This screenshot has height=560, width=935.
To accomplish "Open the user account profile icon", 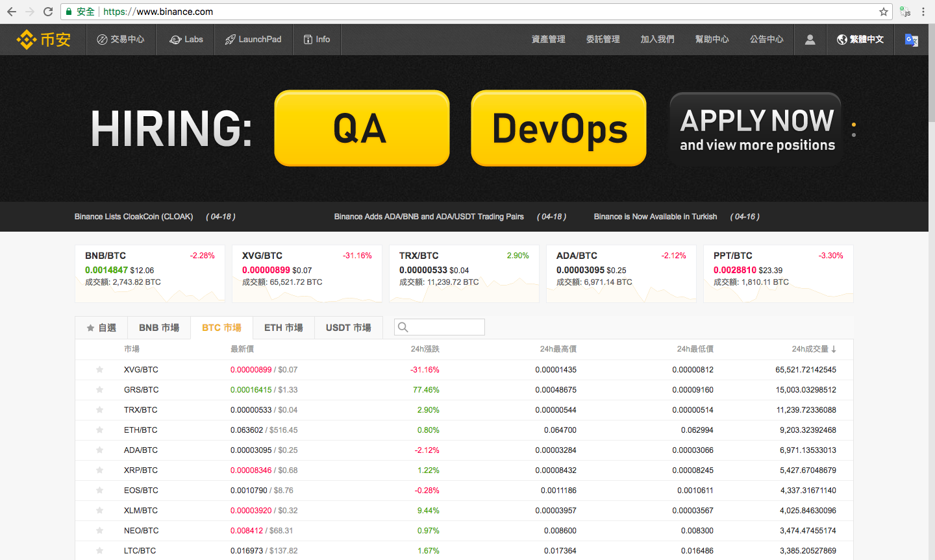I will [810, 40].
